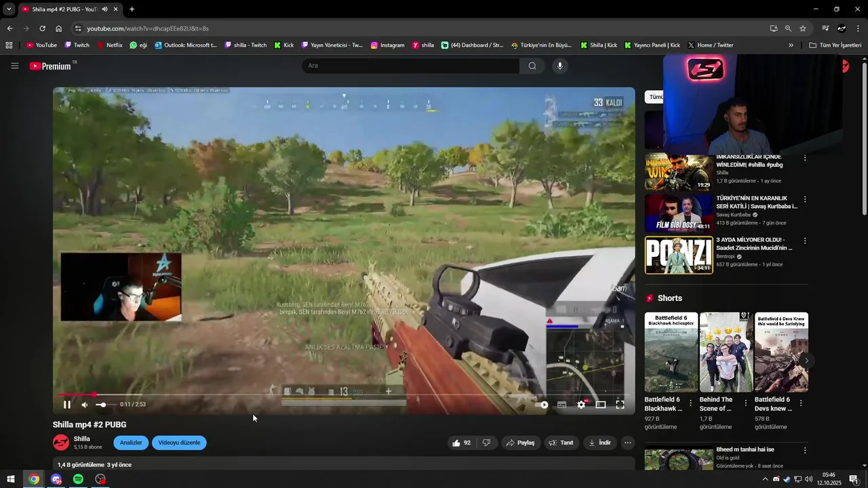This screenshot has width=868, height=488.
Task: Switch to theater mode view
Action: (x=601, y=405)
